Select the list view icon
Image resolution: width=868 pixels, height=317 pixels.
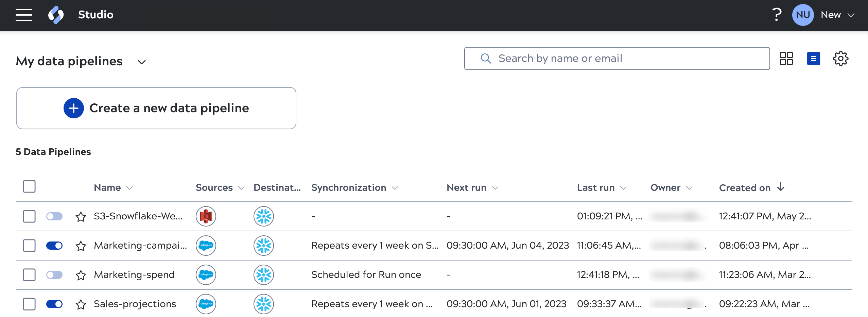click(814, 59)
